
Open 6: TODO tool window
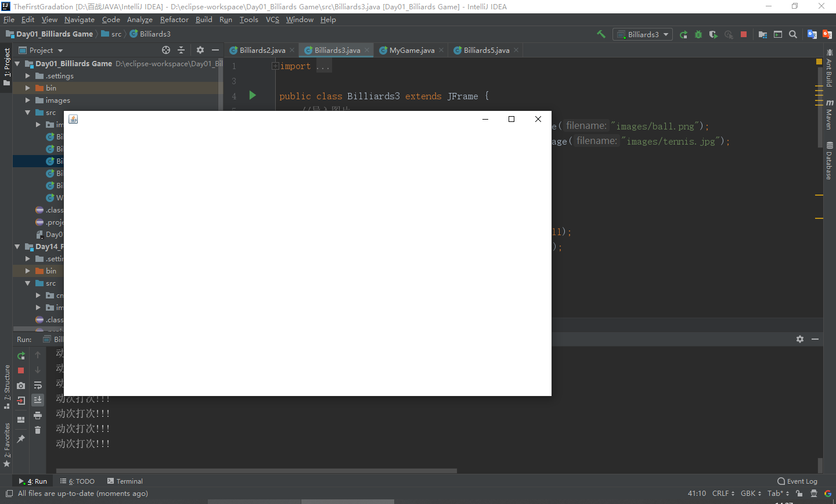[x=77, y=481]
